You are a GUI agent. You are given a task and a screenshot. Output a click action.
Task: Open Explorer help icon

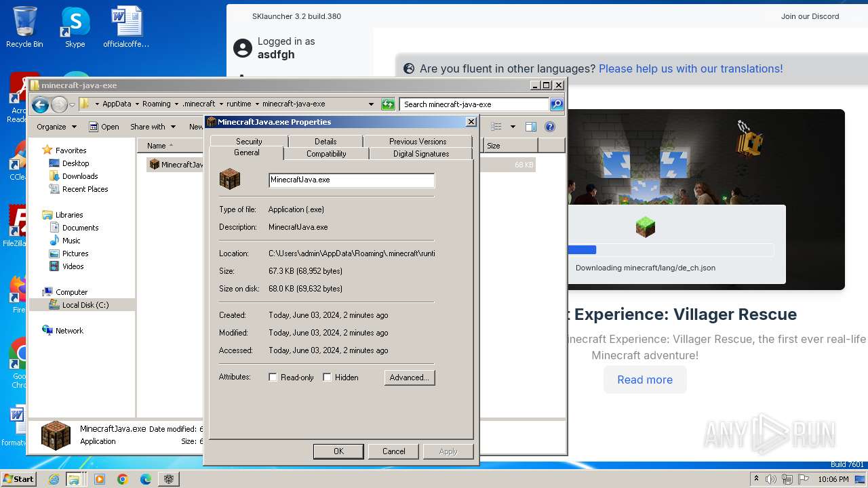tap(550, 127)
